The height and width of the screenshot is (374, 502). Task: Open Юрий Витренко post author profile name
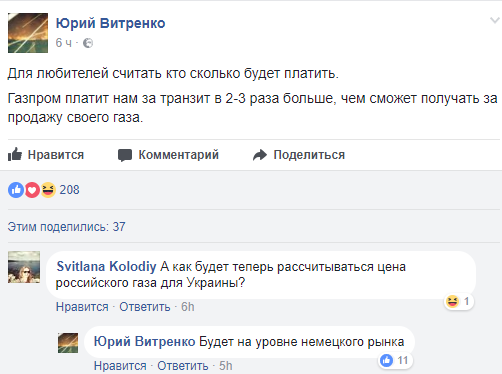110,23
